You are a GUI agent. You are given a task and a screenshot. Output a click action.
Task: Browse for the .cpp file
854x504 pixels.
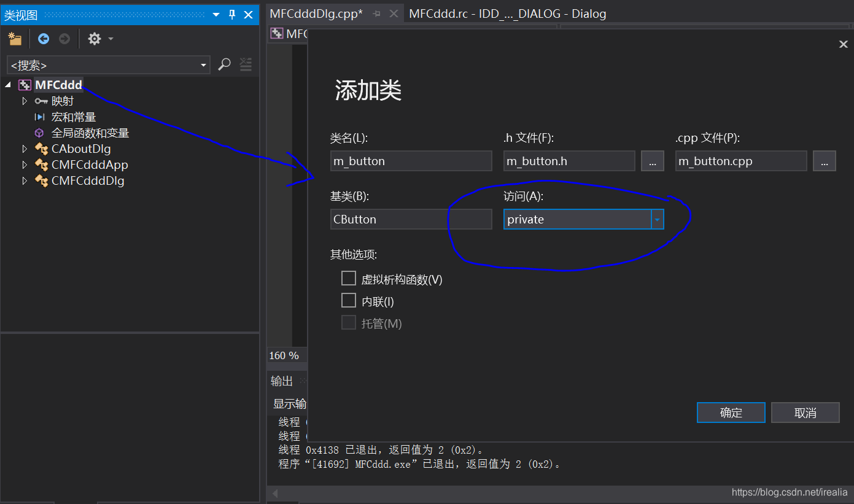(x=825, y=161)
